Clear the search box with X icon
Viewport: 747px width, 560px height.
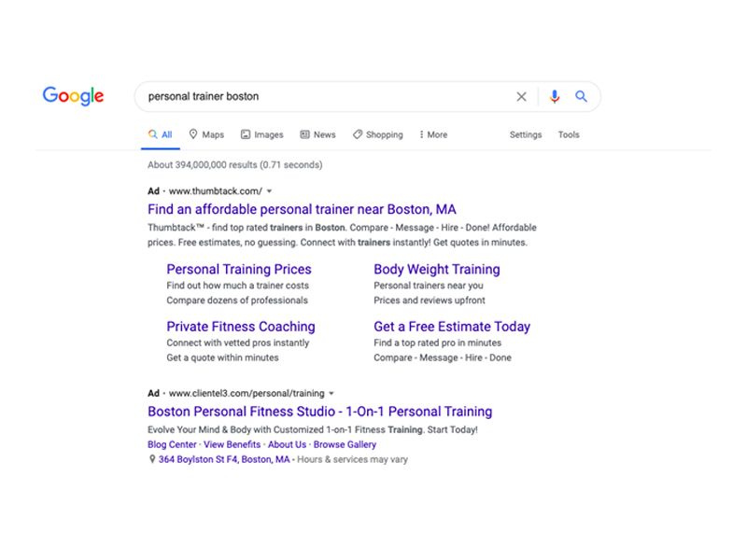point(521,96)
